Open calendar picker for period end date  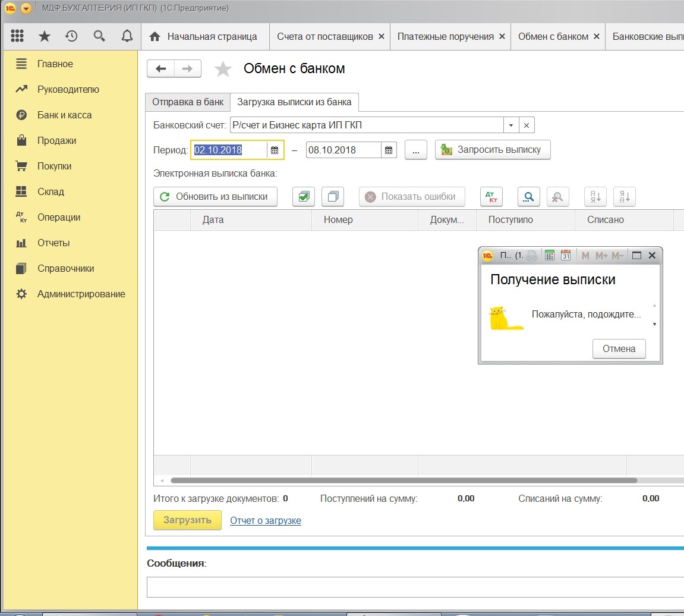(x=388, y=150)
